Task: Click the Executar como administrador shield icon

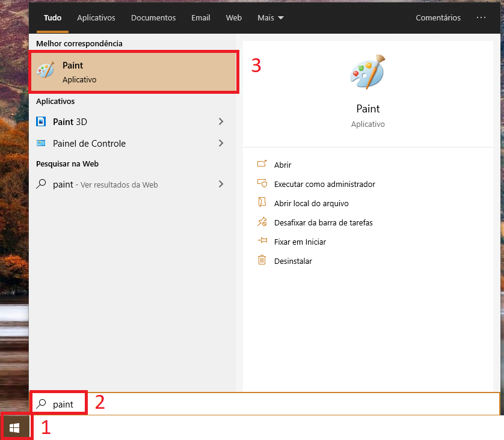Action: pyautogui.click(x=262, y=184)
